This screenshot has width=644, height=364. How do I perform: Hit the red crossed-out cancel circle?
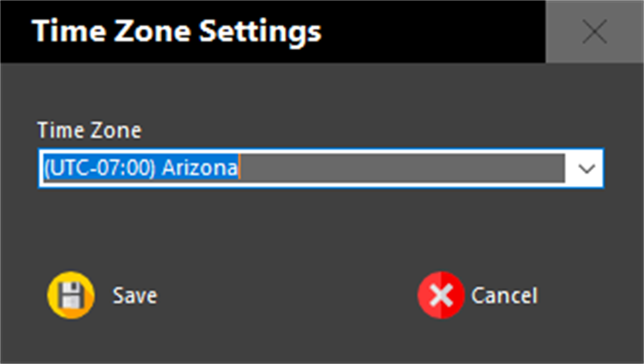pyautogui.click(x=441, y=295)
